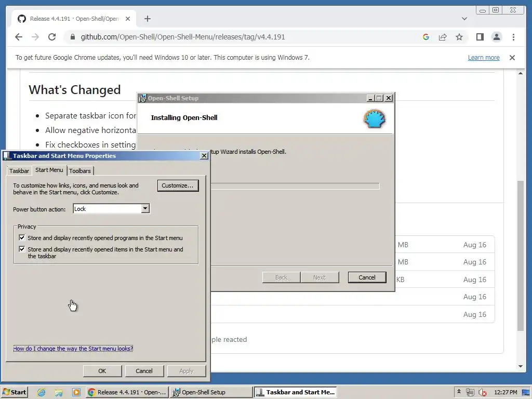
Task: Click the Google icon in address bar
Action: [426, 37]
